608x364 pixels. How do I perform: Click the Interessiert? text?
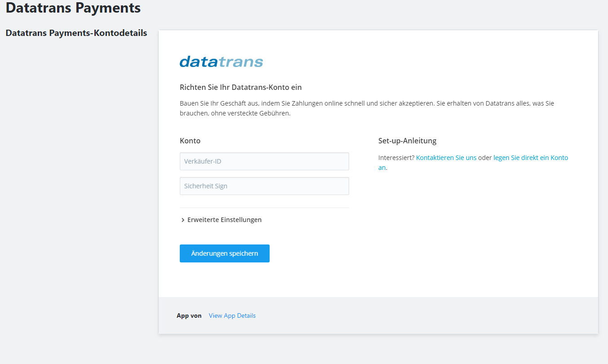[396, 158]
